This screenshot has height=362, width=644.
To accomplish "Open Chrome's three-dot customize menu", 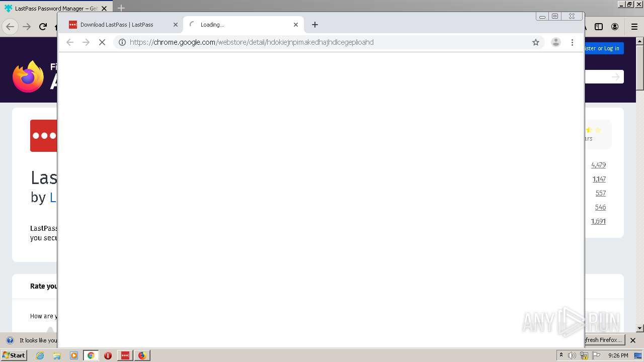I will (572, 42).
